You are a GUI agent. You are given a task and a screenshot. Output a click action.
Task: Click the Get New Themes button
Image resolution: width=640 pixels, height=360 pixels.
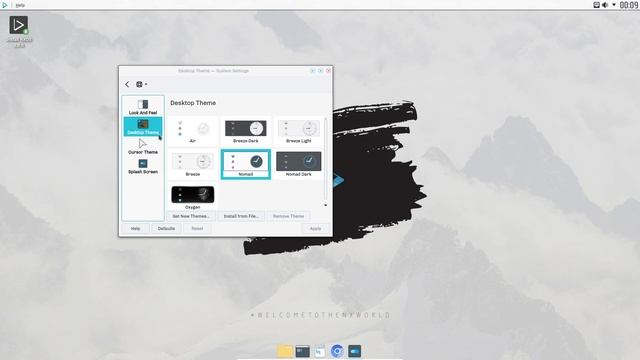click(191, 216)
